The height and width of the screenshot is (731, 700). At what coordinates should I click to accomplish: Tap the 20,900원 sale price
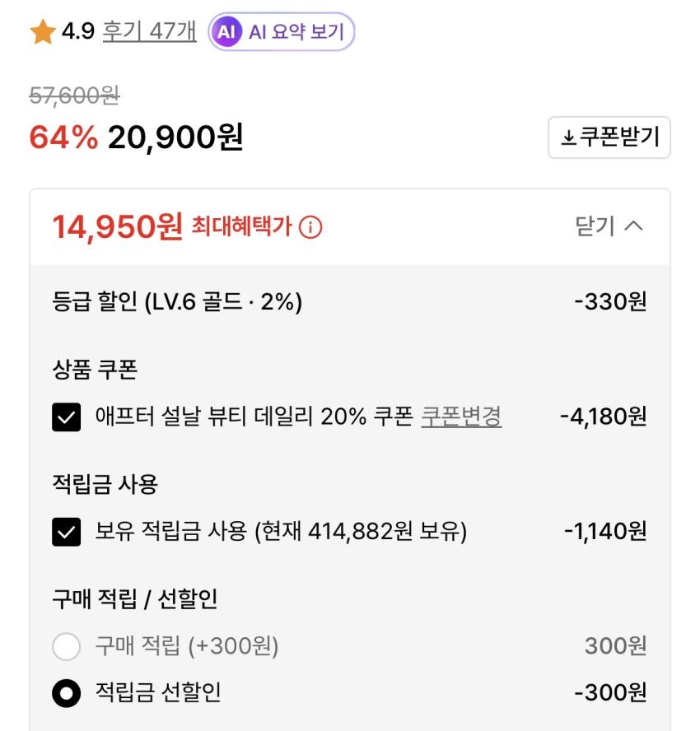pyautogui.click(x=175, y=137)
